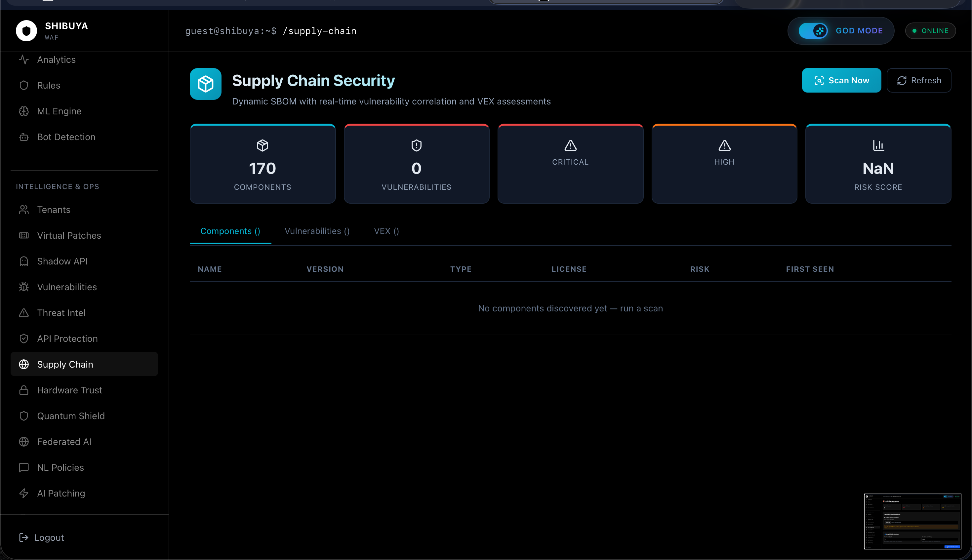Click the Bot Detection robot icon
Screen dimensions: 972x560
24,137
